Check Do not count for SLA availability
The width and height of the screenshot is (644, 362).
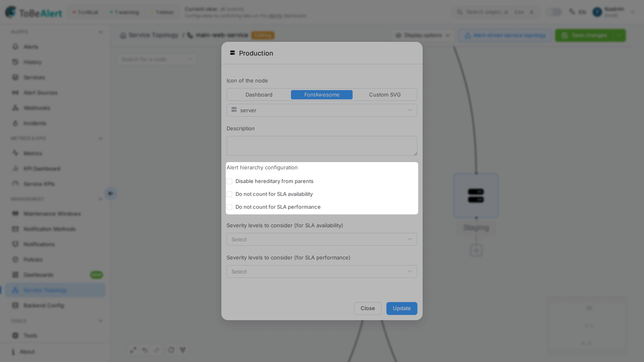[229, 194]
